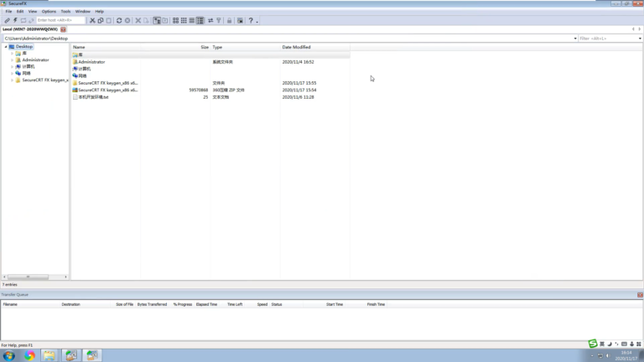Image resolution: width=644 pixels, height=362 pixels.
Task: Click the Refresh circular arrows icon
Action: (119, 20)
